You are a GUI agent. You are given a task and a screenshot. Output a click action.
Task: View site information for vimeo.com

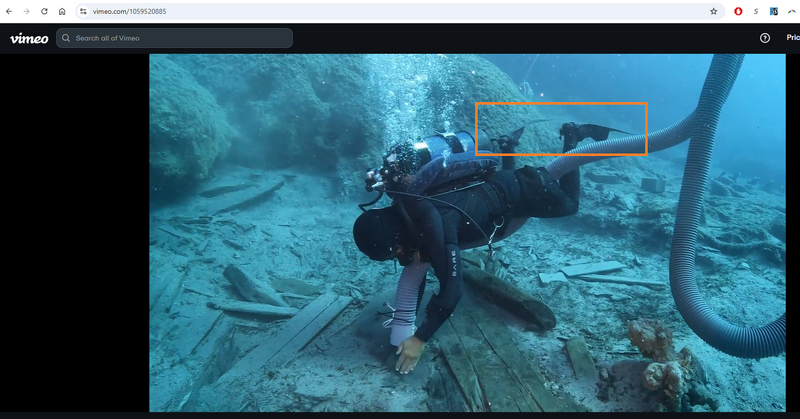84,11
